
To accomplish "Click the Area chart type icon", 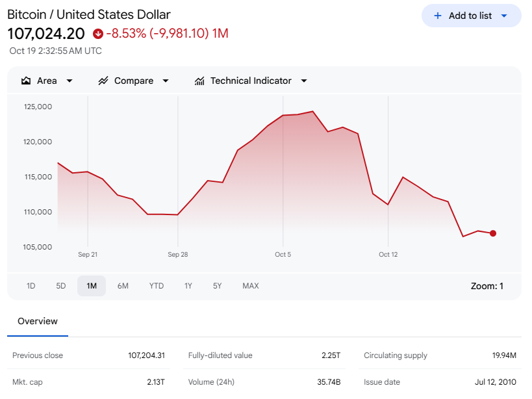I will (26, 81).
